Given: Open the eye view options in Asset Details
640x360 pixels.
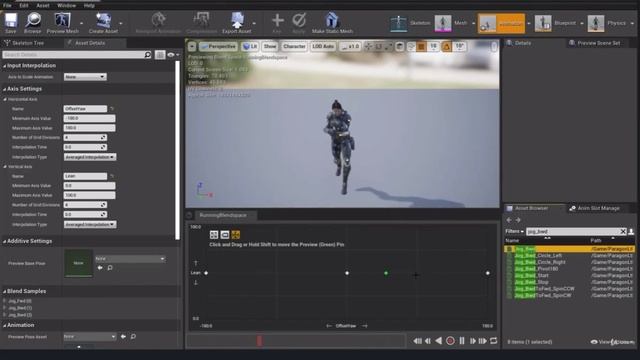Looking at the screenshot, I should pyautogui.click(x=173, y=54).
